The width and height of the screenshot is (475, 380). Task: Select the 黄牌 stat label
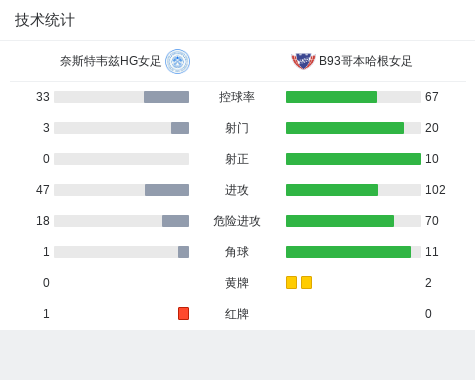coord(237,283)
